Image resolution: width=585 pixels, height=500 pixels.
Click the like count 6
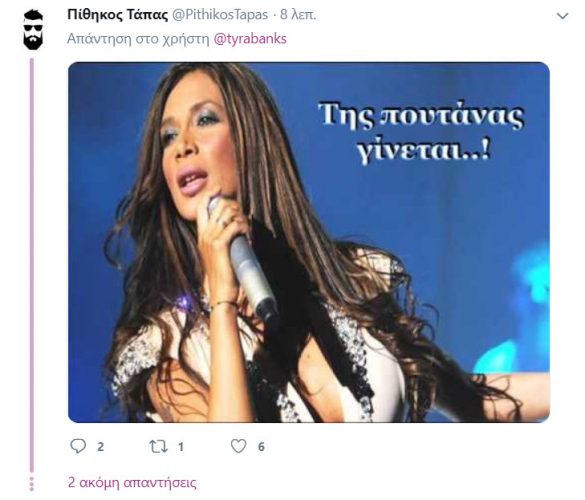coord(261,447)
